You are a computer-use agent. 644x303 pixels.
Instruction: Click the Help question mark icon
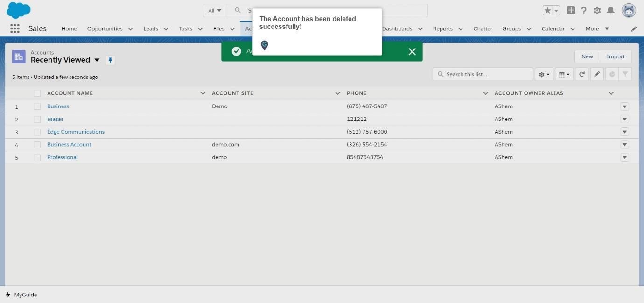coord(584,10)
